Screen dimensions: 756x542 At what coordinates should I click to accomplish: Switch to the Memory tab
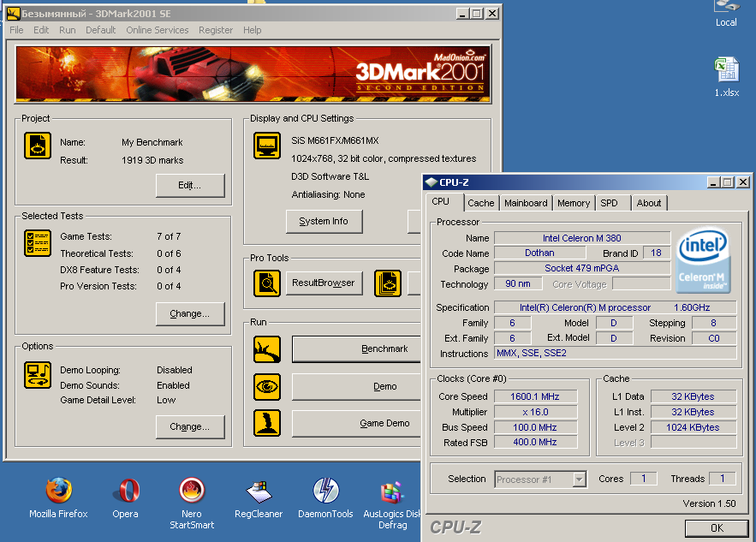tap(574, 203)
